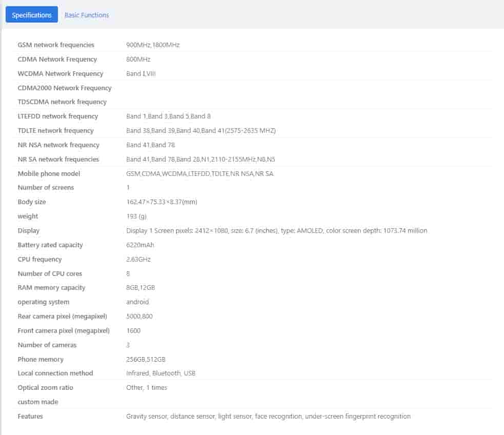This screenshot has width=504, height=435.
Task: Select the LTEFDD network frequency label
Action: [57, 116]
